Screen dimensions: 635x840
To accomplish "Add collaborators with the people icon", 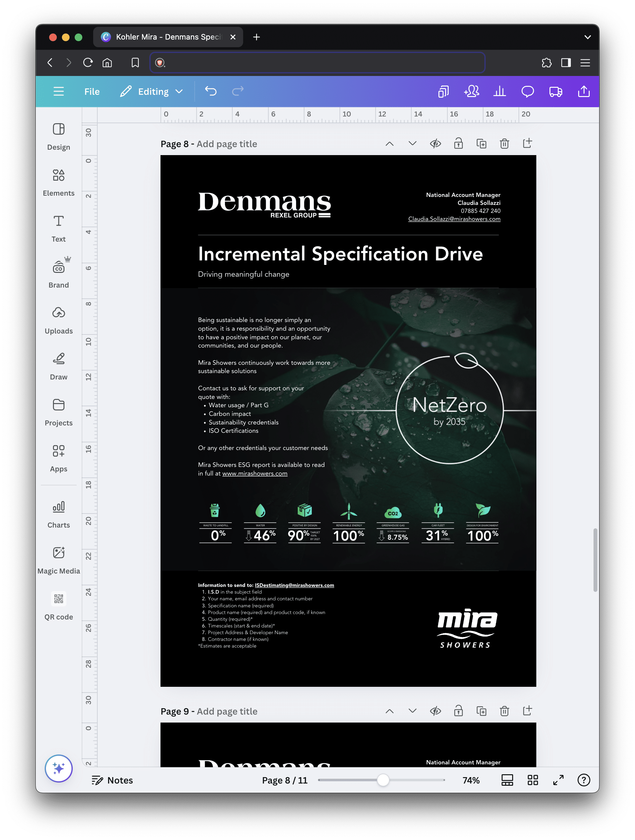I will (471, 92).
